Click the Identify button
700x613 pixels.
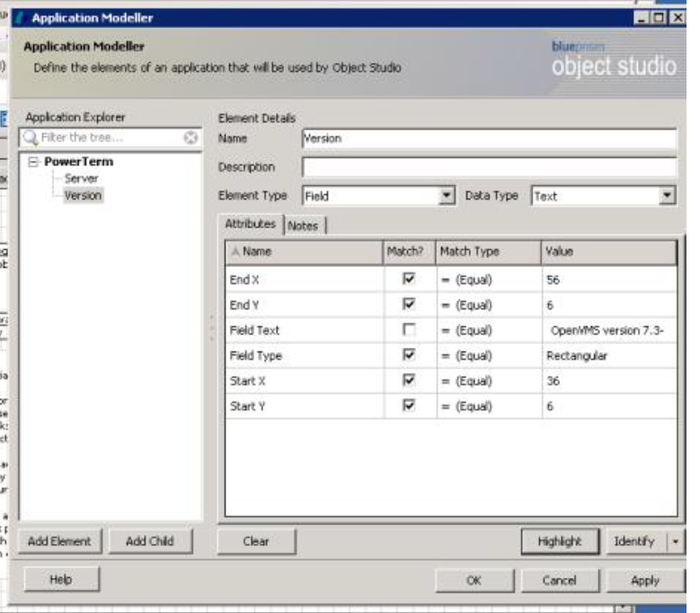pos(634,542)
